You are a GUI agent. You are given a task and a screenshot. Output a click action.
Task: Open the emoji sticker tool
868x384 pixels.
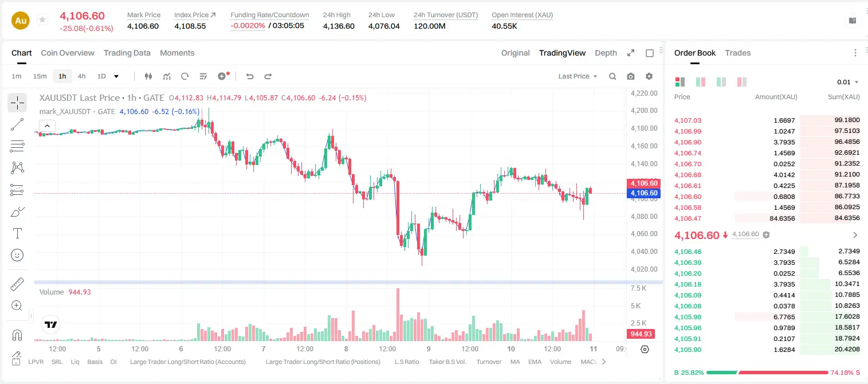[17, 255]
